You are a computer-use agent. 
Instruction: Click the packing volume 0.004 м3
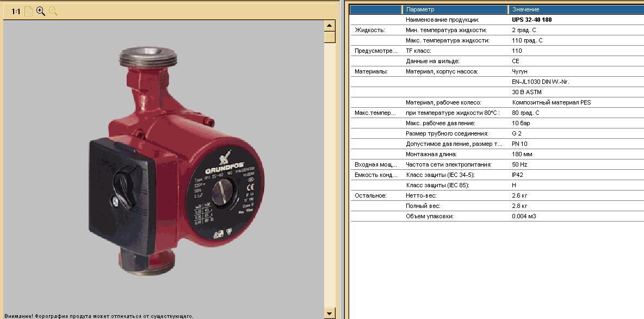(x=524, y=216)
